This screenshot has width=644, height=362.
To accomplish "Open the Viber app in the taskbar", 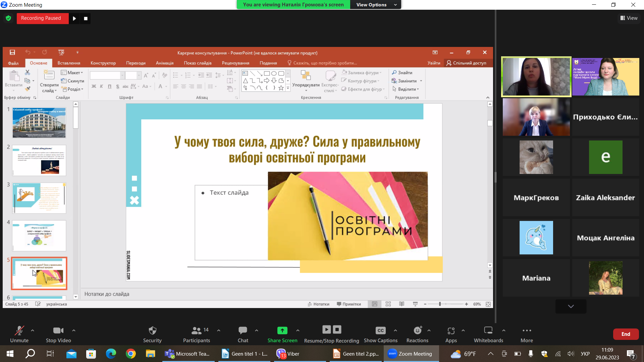I will [288, 354].
